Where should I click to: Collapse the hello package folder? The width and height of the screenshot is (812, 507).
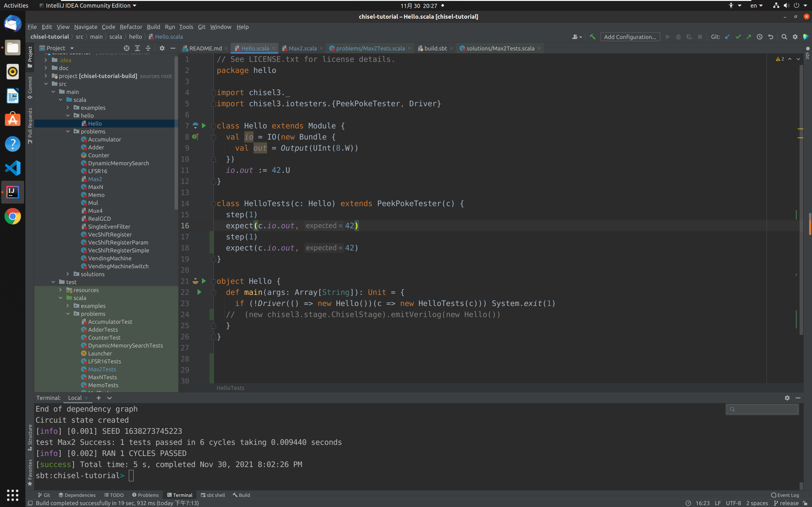click(68, 115)
